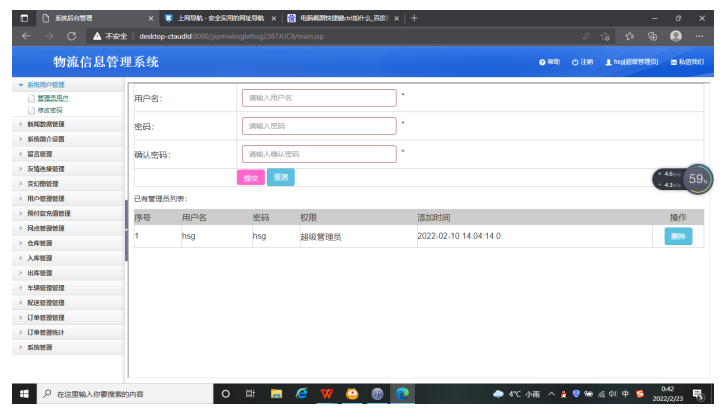728x414 pixels.
Task: Close the 上网导航 browser tab
Action: point(274,18)
